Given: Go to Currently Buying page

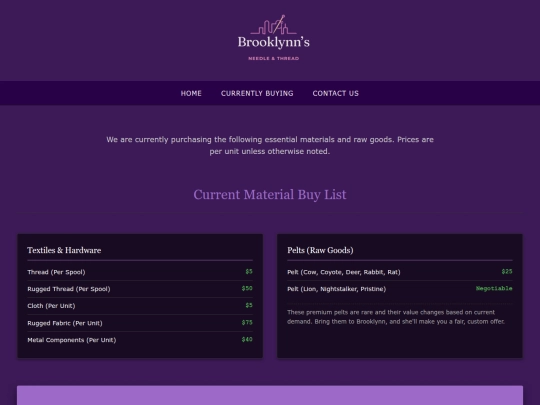Looking at the screenshot, I should [x=257, y=93].
